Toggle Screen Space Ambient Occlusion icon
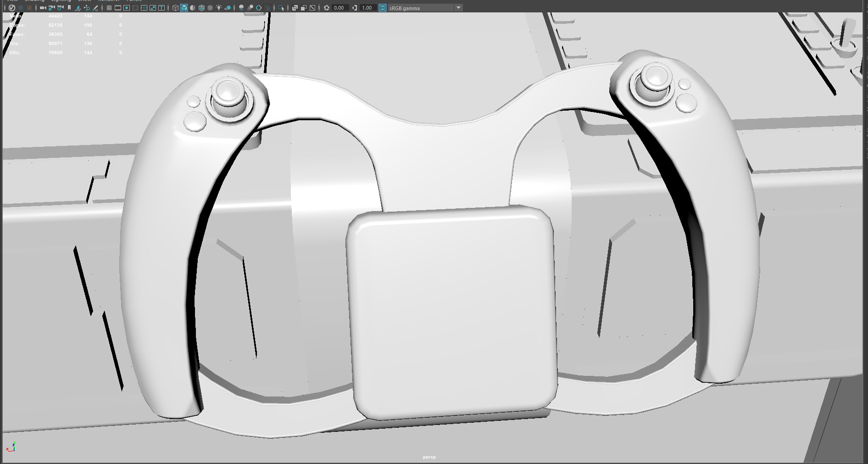This screenshot has width=868, height=464. point(241,8)
